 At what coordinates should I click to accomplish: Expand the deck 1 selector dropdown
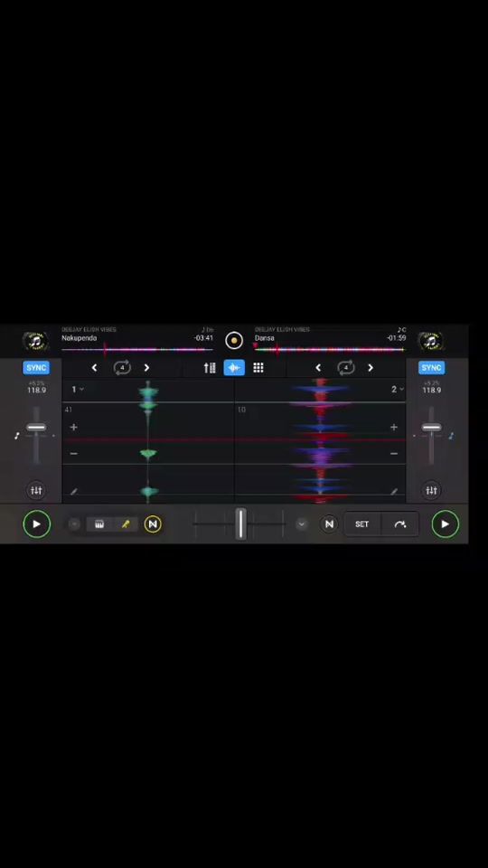(x=78, y=389)
